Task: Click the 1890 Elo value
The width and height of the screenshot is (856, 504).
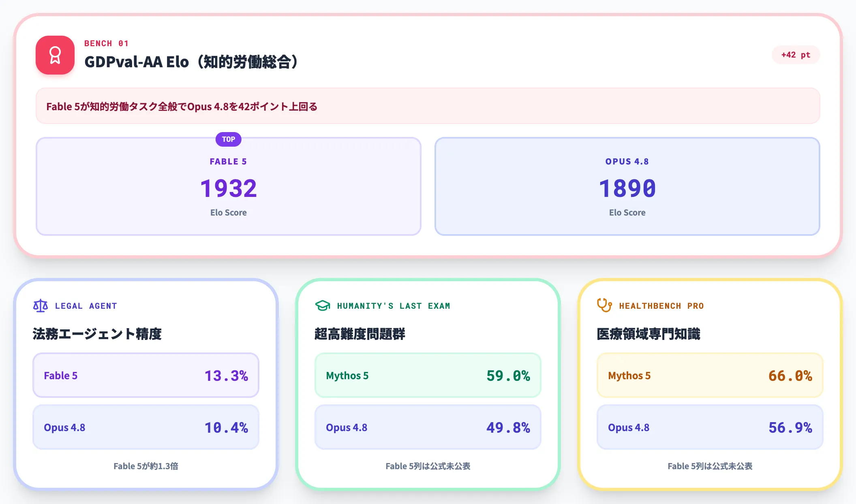Action: (x=627, y=188)
